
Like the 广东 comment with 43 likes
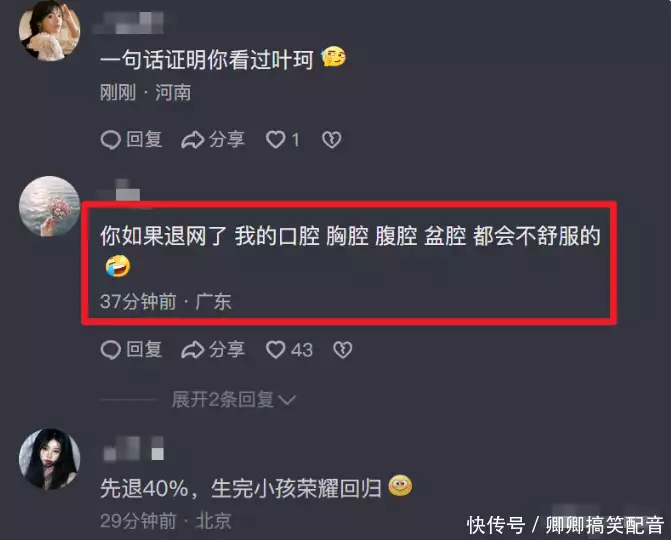(x=276, y=350)
